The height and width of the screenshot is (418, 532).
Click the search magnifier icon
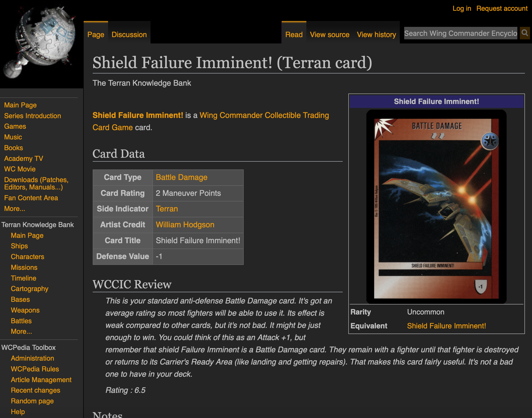click(x=525, y=33)
